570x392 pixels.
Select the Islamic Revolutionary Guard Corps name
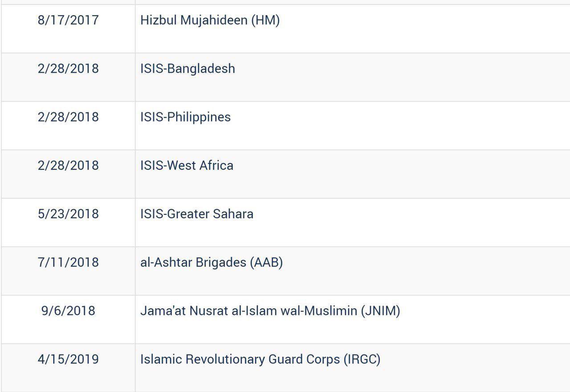coord(240,359)
